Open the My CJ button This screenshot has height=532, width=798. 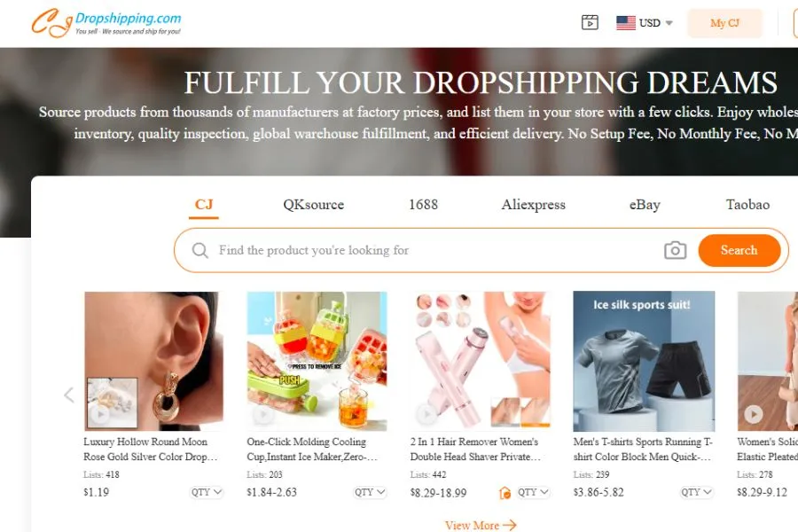tap(724, 23)
